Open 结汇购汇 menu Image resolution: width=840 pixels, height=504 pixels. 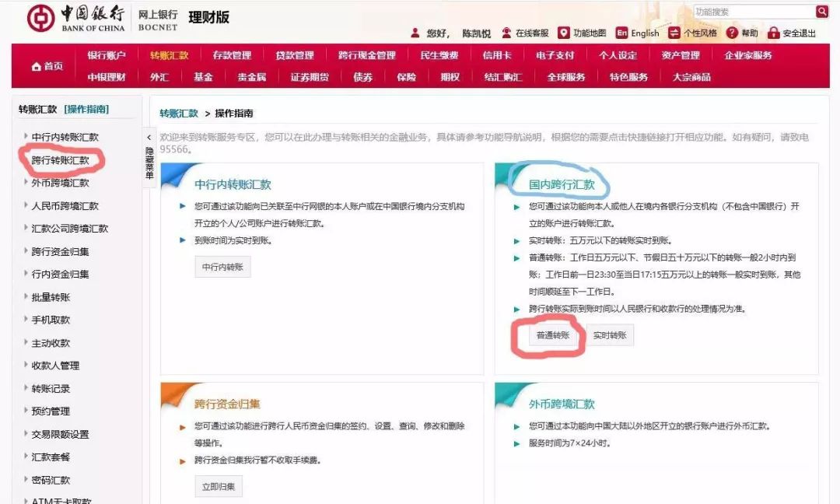pyautogui.click(x=502, y=77)
